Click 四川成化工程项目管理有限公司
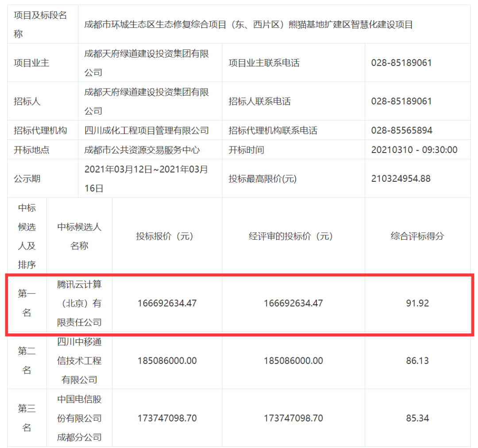 (146, 130)
